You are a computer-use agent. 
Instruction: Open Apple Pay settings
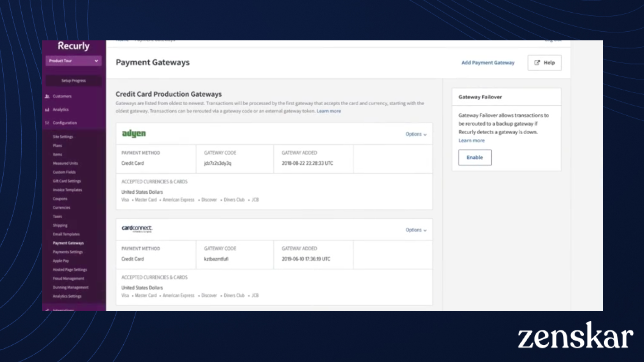pos(61,261)
